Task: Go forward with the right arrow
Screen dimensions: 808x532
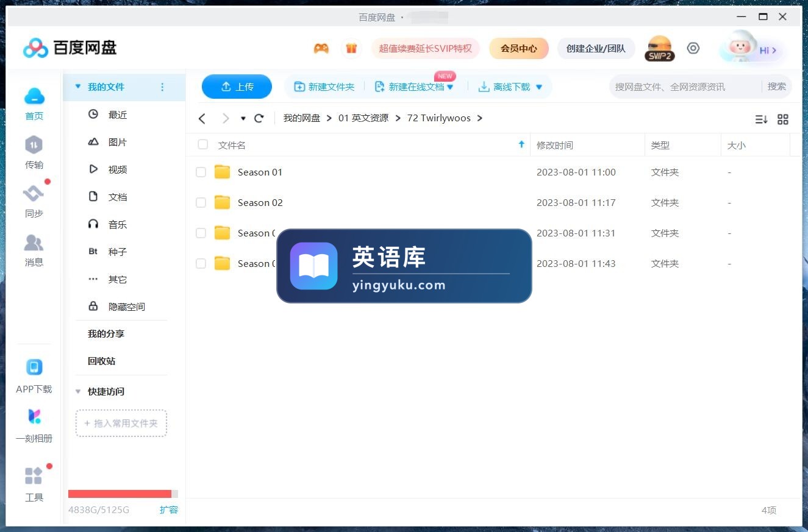Action: pos(226,118)
